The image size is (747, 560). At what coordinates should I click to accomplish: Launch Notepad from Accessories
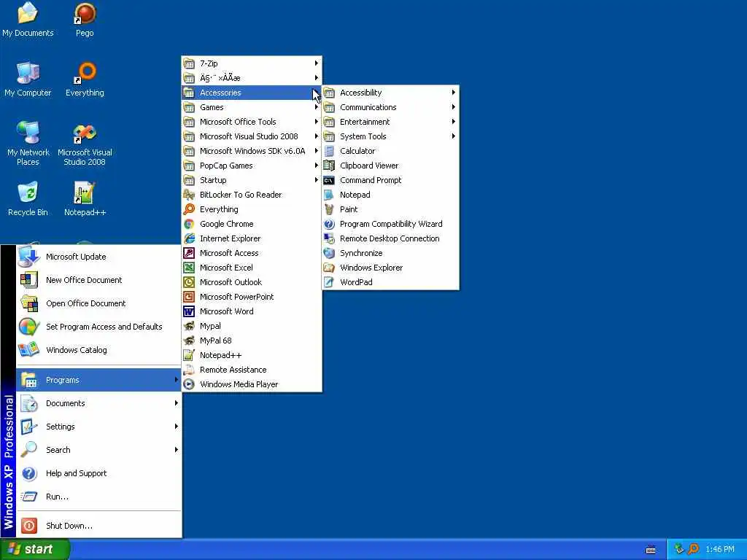(391, 195)
